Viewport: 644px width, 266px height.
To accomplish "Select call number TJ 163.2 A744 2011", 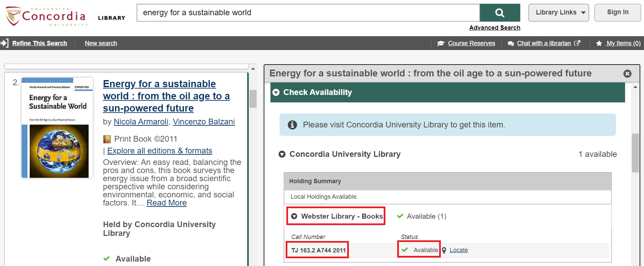I will click(x=318, y=250).
